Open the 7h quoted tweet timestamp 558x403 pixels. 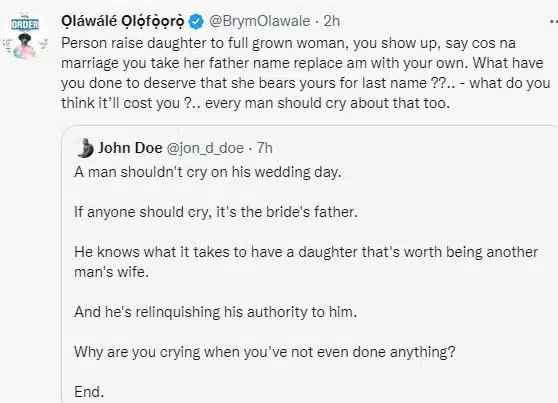click(x=265, y=148)
